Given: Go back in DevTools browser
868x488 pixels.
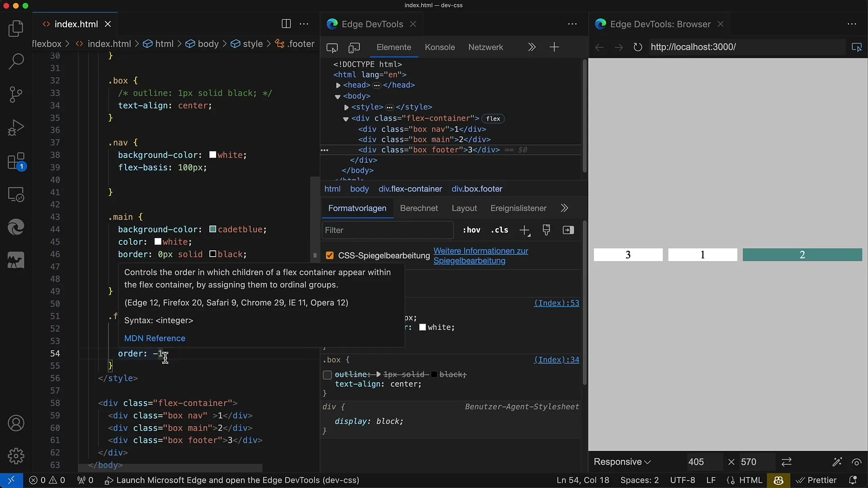Looking at the screenshot, I should coord(599,47).
